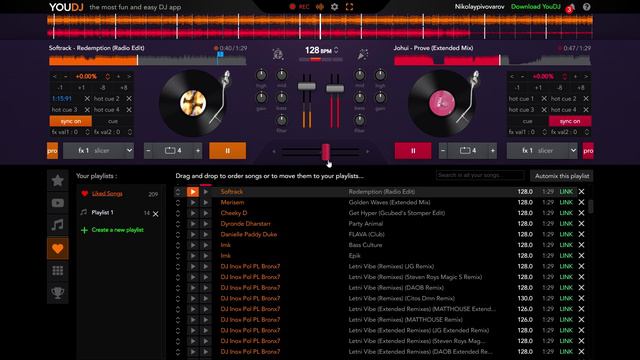640x360 pixels.
Task: Open the trophy sidebar icon
Action: pos(58,293)
